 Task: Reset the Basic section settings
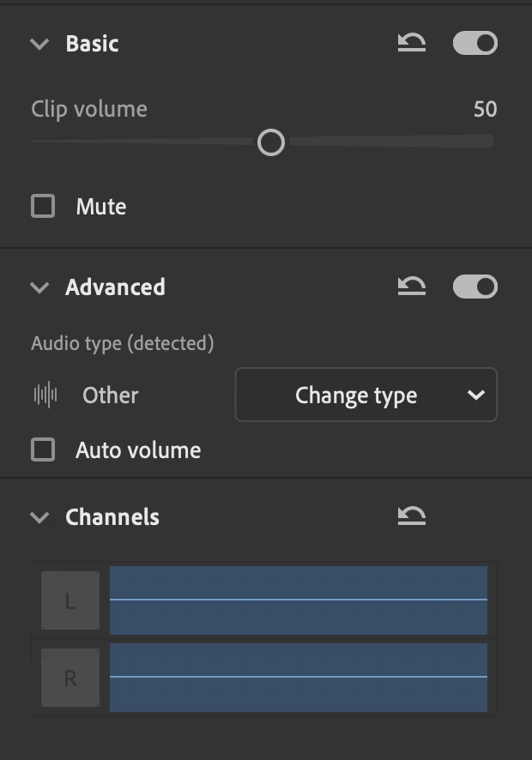(x=412, y=43)
